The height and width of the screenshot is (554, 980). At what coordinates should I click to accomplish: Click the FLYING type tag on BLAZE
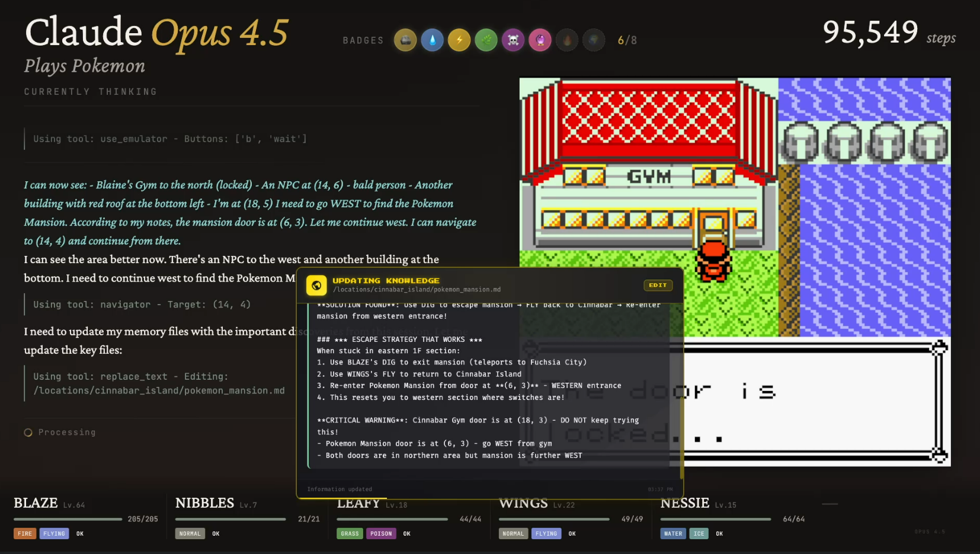54,534
